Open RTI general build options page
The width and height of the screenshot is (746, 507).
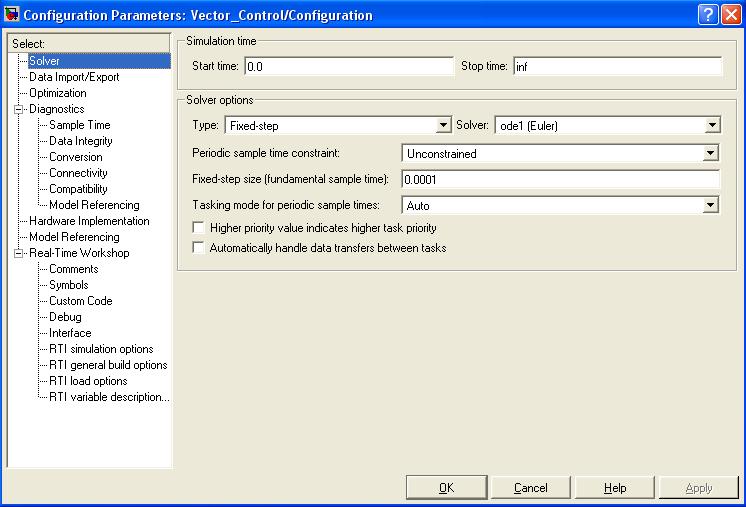(108, 365)
